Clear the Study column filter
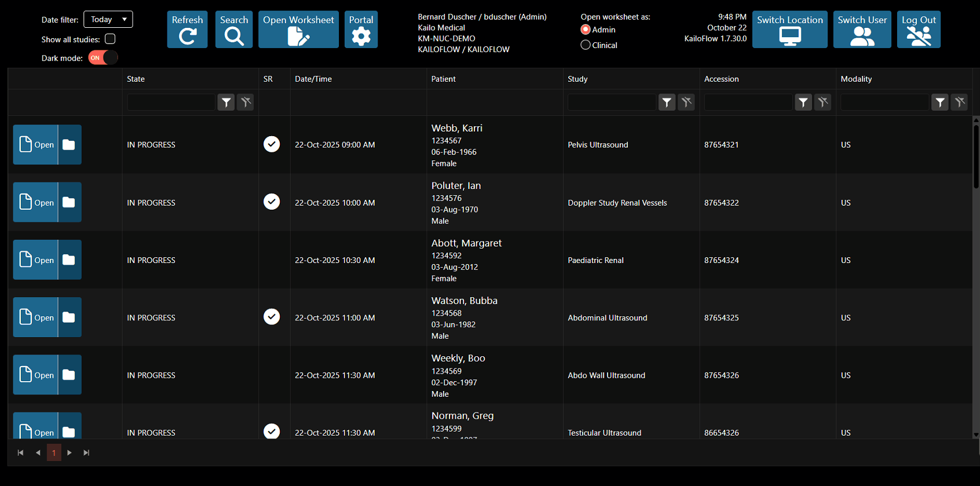 [686, 103]
